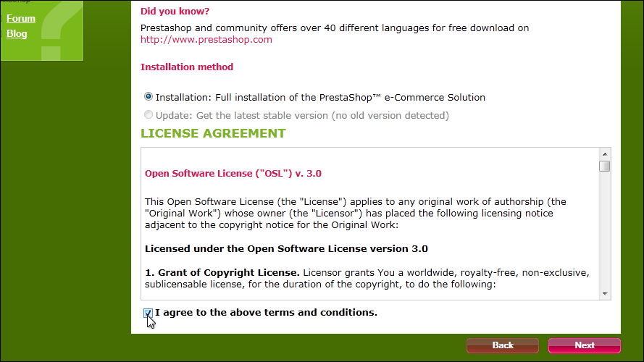644x362 pixels.
Task: Click the Back button
Action: pyautogui.click(x=503, y=345)
